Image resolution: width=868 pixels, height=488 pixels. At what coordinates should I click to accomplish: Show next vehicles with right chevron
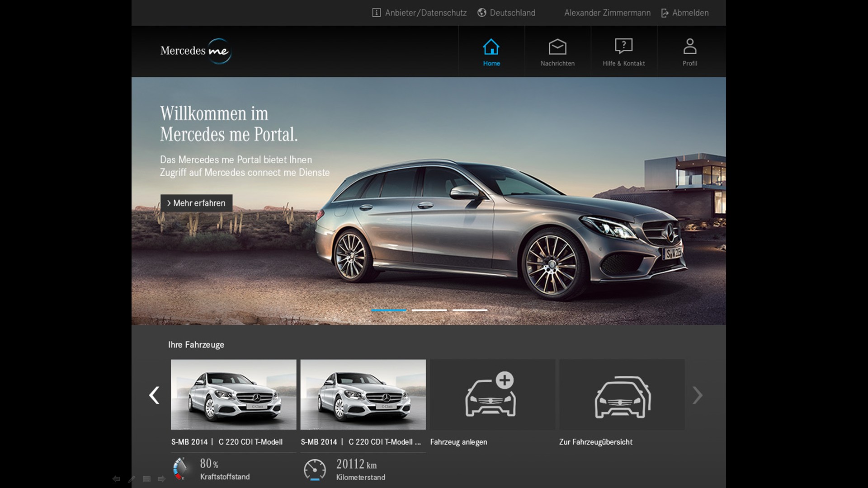click(x=697, y=395)
